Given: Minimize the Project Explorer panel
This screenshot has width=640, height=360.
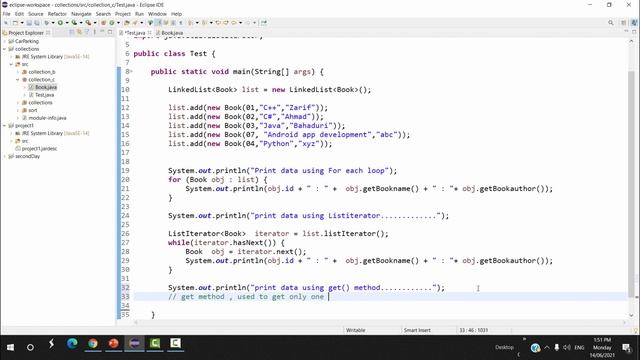Looking at the screenshot, I should 102,32.
